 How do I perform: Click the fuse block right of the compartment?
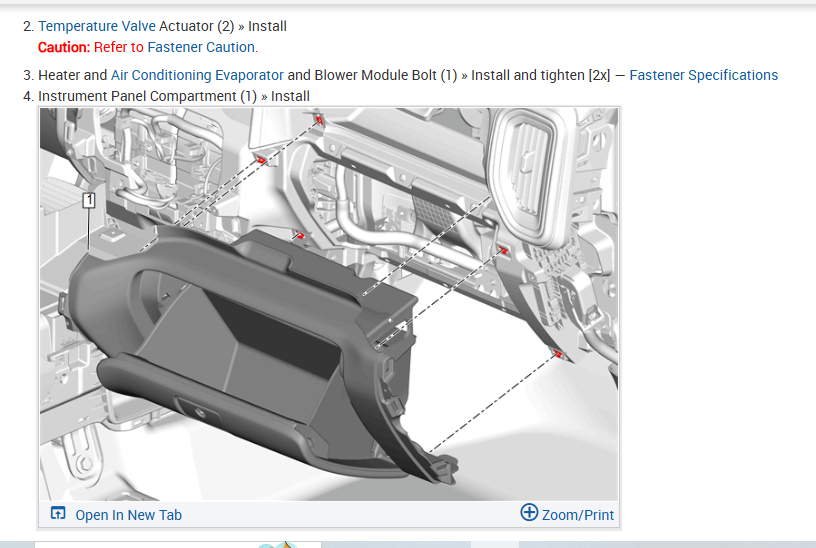point(554,281)
